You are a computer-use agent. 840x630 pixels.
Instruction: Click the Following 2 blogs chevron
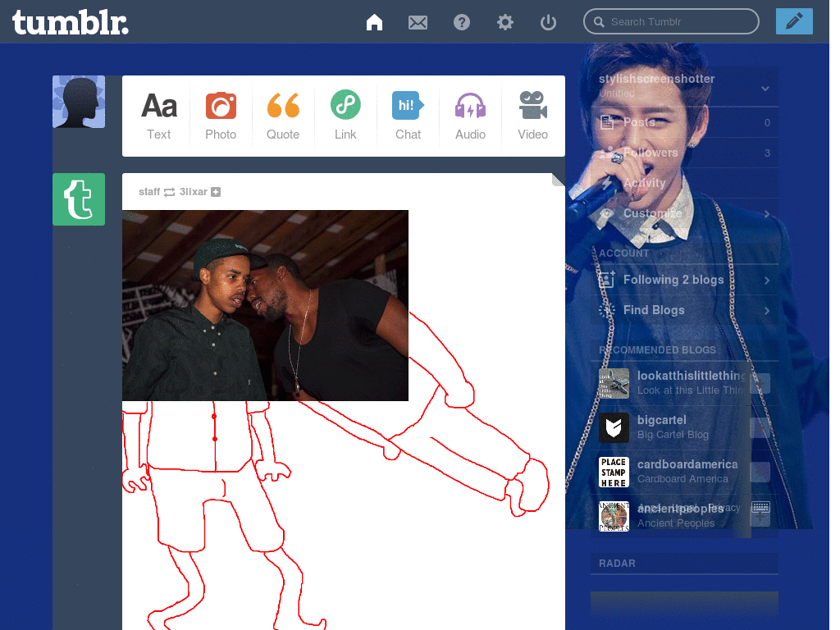pyautogui.click(x=767, y=281)
